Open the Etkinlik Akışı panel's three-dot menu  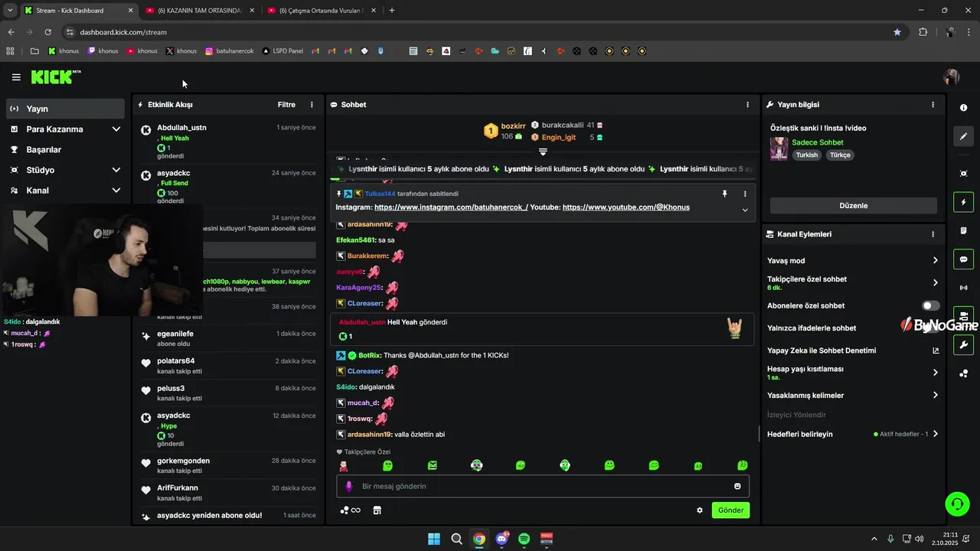tap(312, 105)
